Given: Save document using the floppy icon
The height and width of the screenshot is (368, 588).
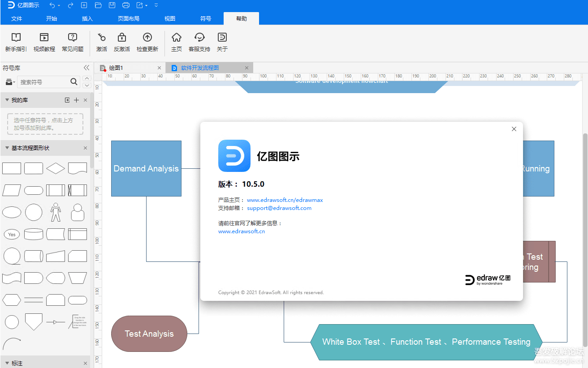Looking at the screenshot, I should coord(112,5).
